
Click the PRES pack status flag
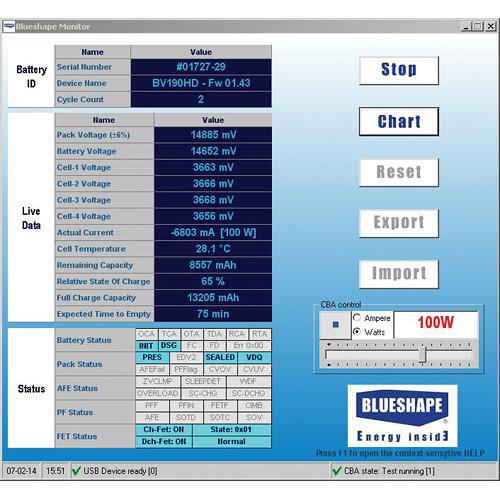(152, 357)
